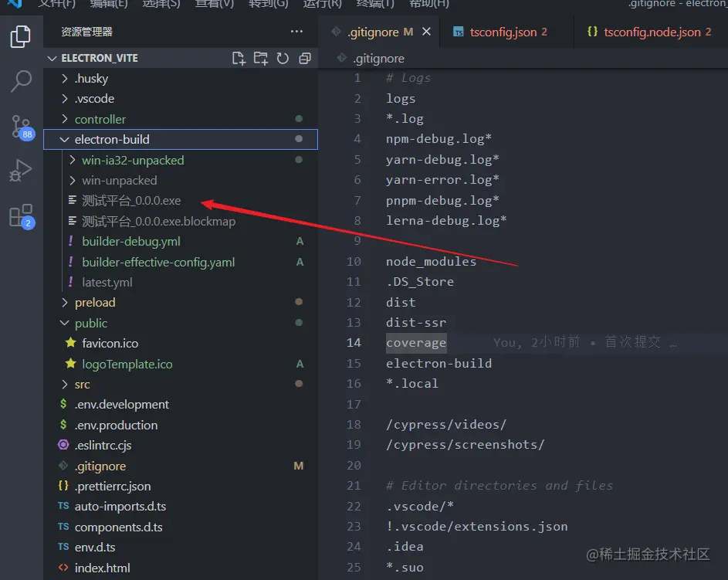Select the .gitignore editor tab

pyautogui.click(x=373, y=32)
